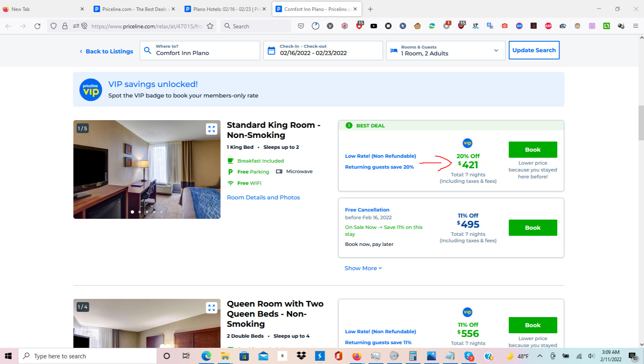Viewport: 644px width, 364px height.
Task: Open Firefox hamburger application menu
Action: click(636, 26)
